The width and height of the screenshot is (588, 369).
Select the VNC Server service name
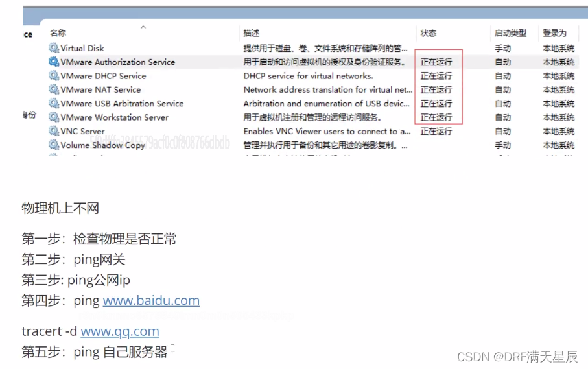click(82, 131)
